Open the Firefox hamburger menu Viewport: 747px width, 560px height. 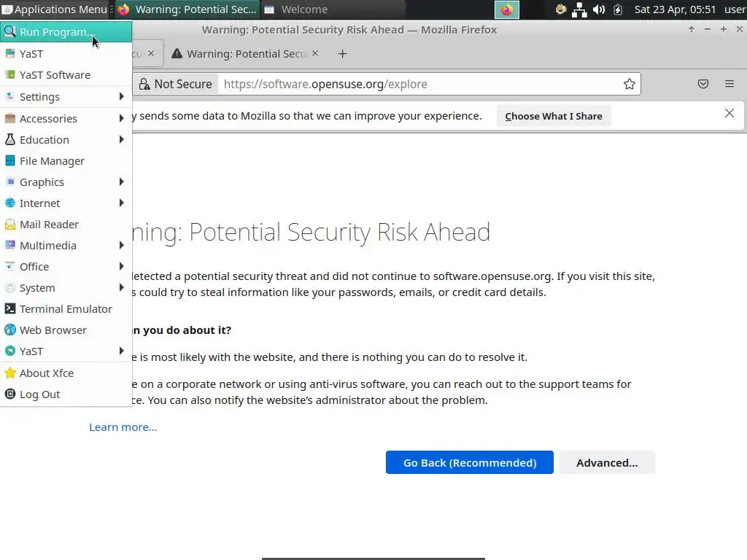pyautogui.click(x=729, y=84)
